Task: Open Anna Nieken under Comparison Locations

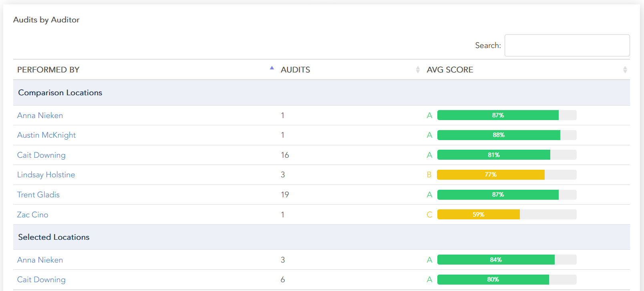Action: click(40, 115)
